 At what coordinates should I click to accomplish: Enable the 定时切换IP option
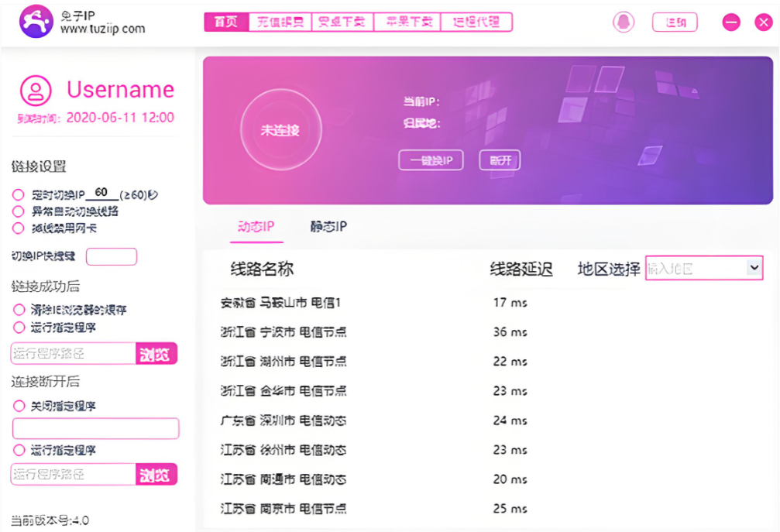pos(18,195)
